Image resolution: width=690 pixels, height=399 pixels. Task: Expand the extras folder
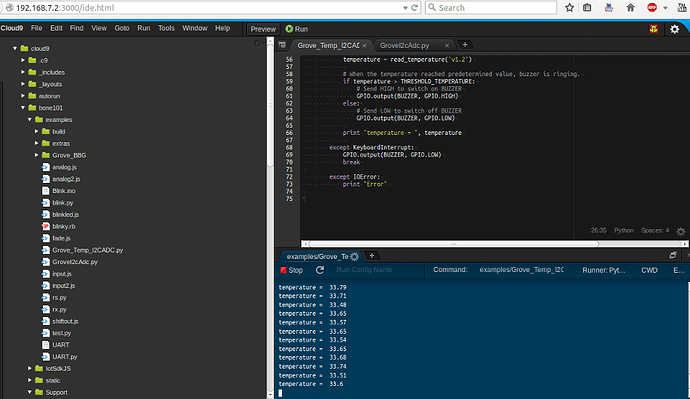tap(37, 143)
